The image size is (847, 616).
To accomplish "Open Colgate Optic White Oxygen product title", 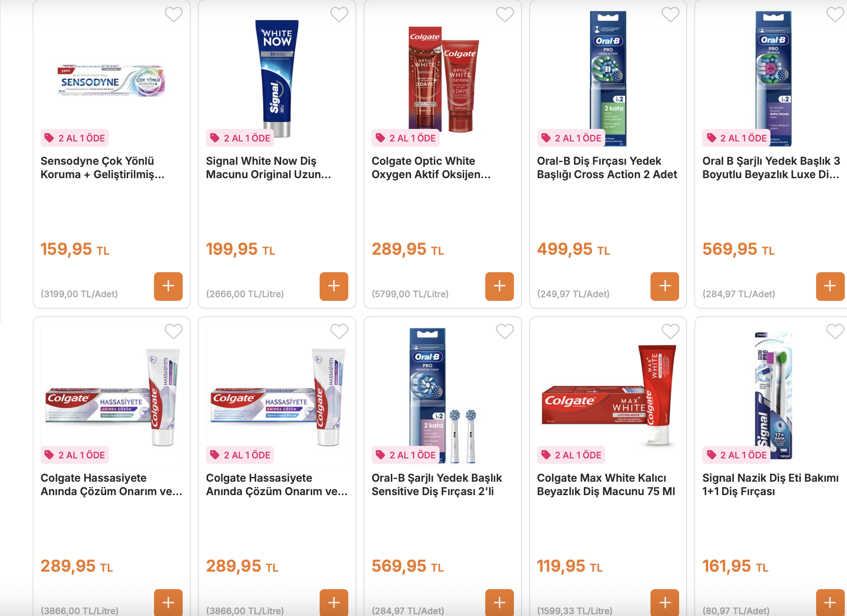I will [x=431, y=167].
